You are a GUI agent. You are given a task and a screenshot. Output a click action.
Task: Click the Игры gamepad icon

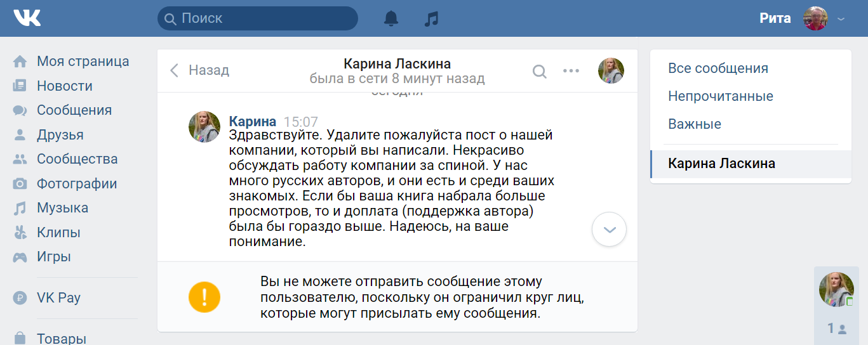[20, 257]
